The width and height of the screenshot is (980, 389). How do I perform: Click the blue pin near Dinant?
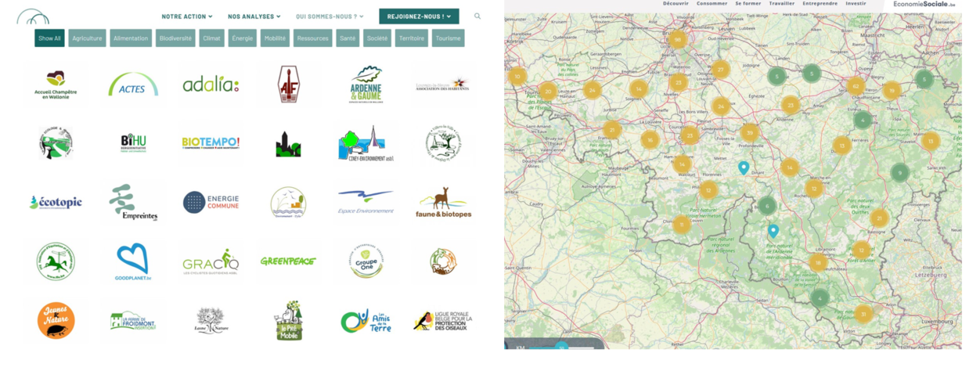[x=744, y=167]
